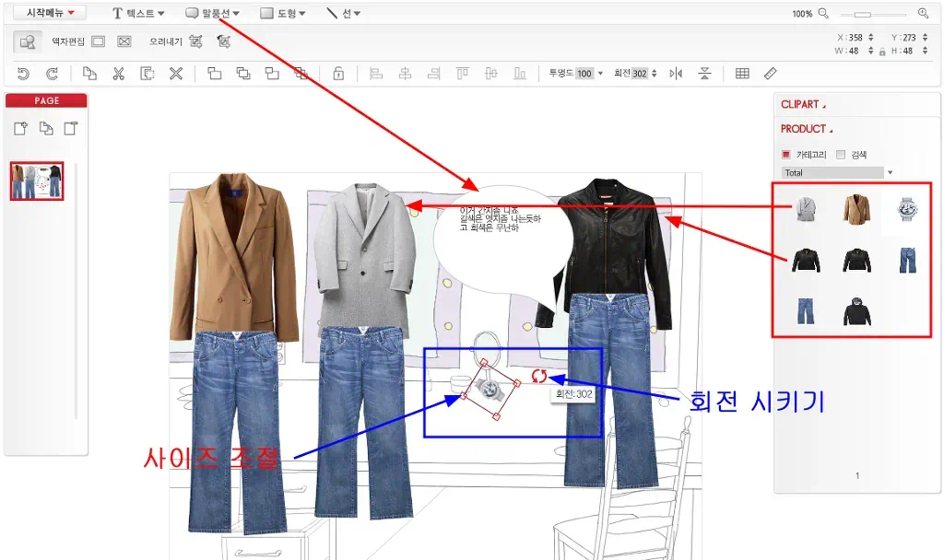Add a new page in PAGE panel

tap(20, 128)
